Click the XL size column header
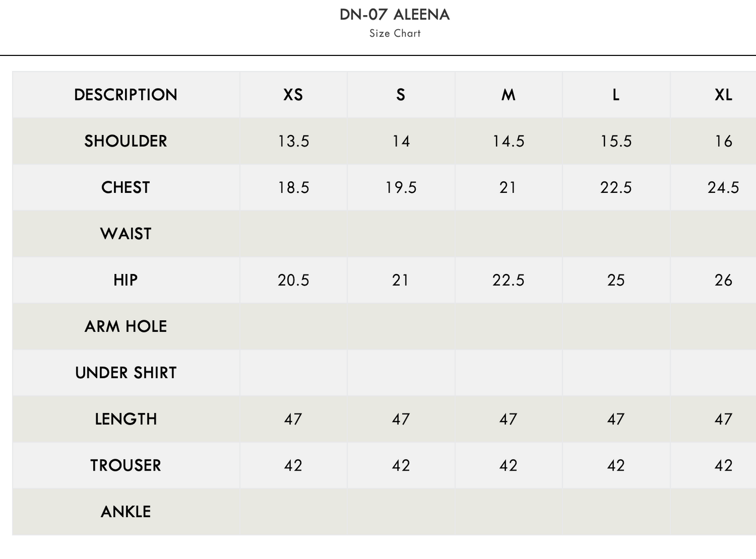This screenshot has width=756, height=559. [723, 95]
